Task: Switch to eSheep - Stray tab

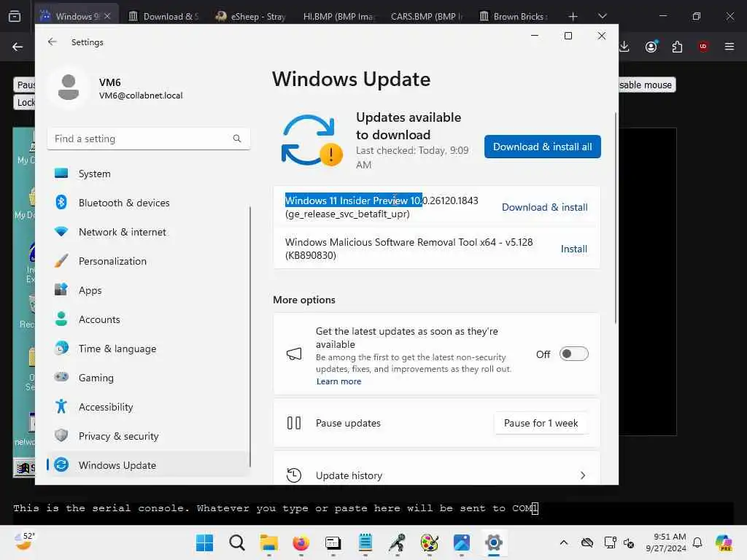Action: tap(251, 16)
